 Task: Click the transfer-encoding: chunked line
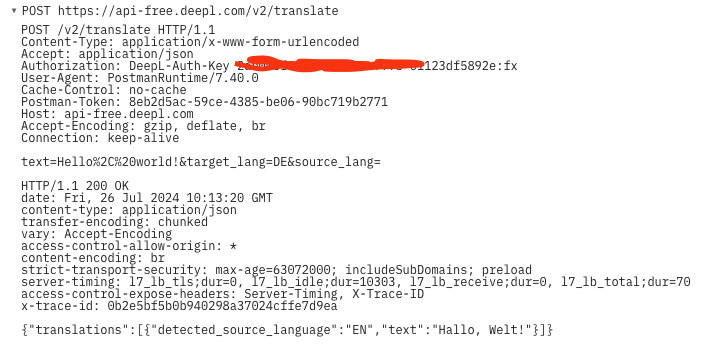pos(114,222)
